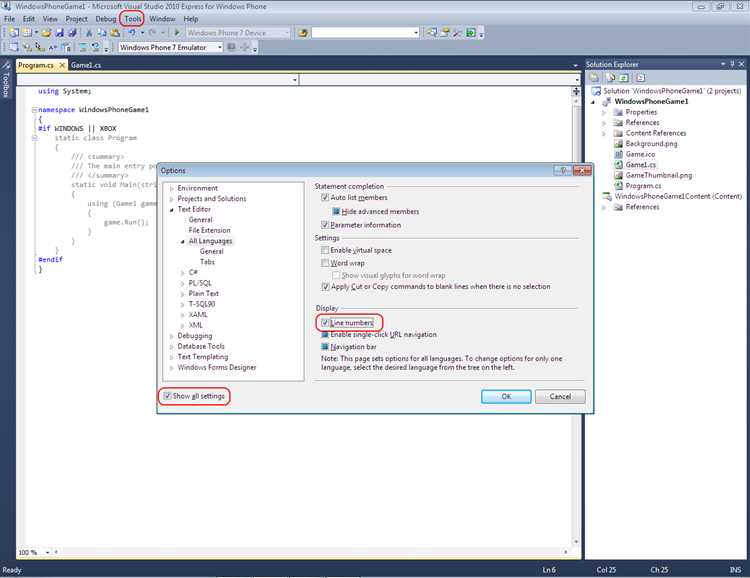The image size is (750, 578).
Task: Select Tabs under All Languages
Action: tap(207, 262)
